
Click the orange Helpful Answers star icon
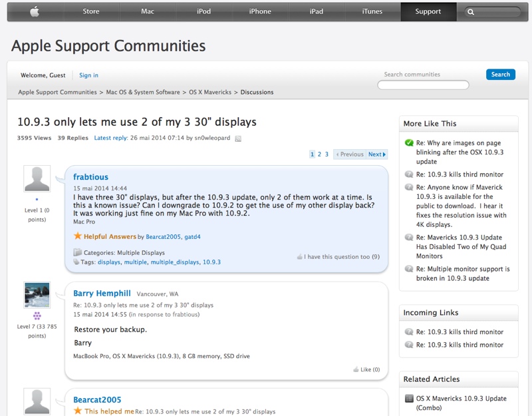78,236
